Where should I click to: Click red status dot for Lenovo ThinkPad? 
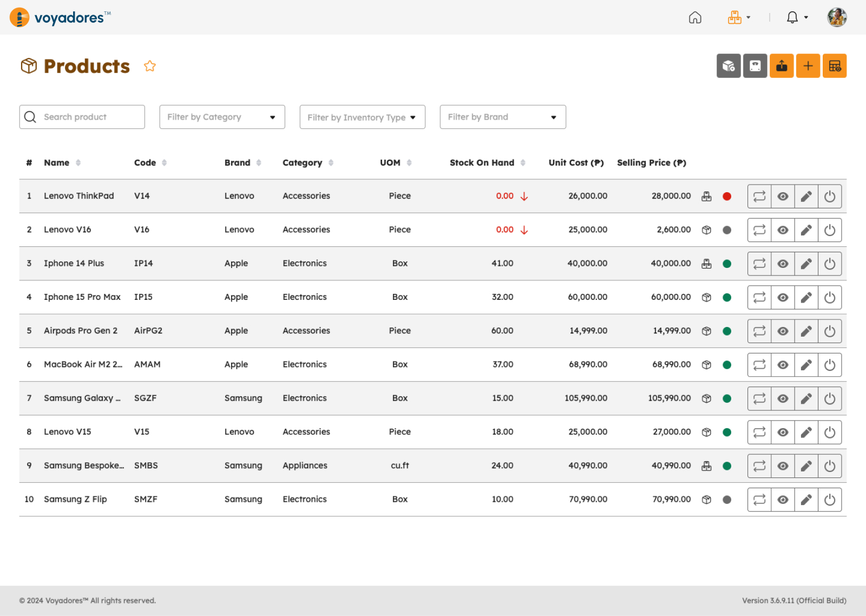point(727,196)
